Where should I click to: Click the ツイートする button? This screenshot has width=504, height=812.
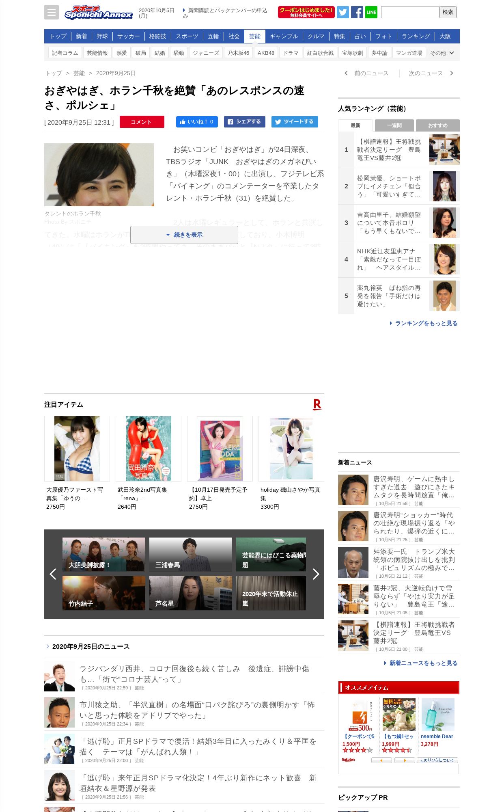tap(295, 121)
